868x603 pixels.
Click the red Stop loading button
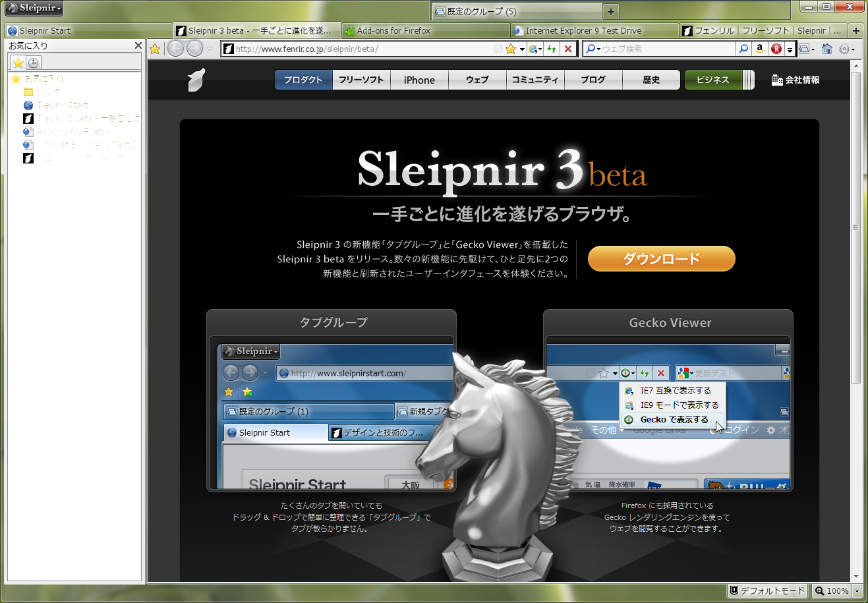coord(568,49)
